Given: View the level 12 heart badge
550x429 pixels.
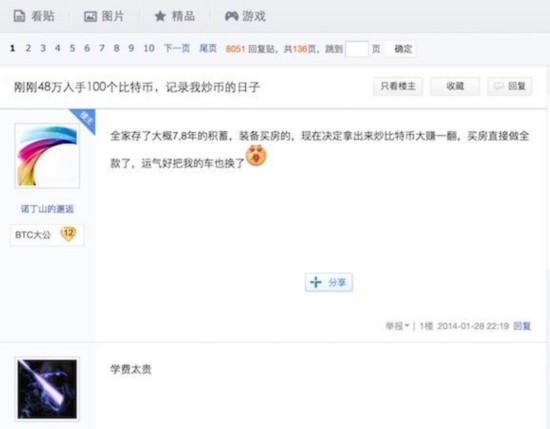Looking at the screenshot, I should pyautogui.click(x=68, y=234).
